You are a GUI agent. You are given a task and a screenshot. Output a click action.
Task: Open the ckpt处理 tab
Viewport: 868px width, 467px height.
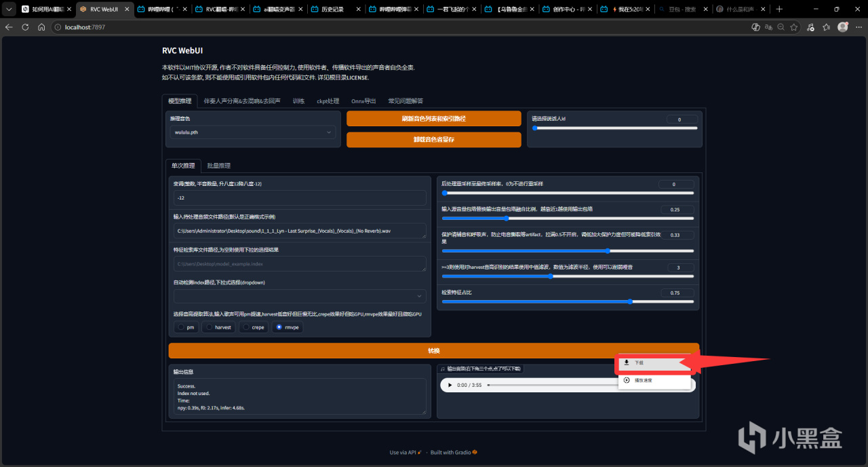(328, 101)
